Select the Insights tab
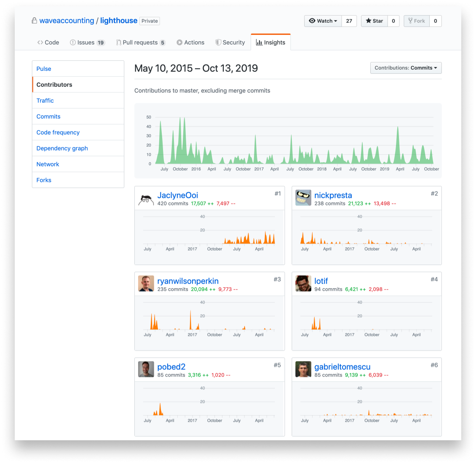This screenshot has width=476, height=464. [270, 43]
